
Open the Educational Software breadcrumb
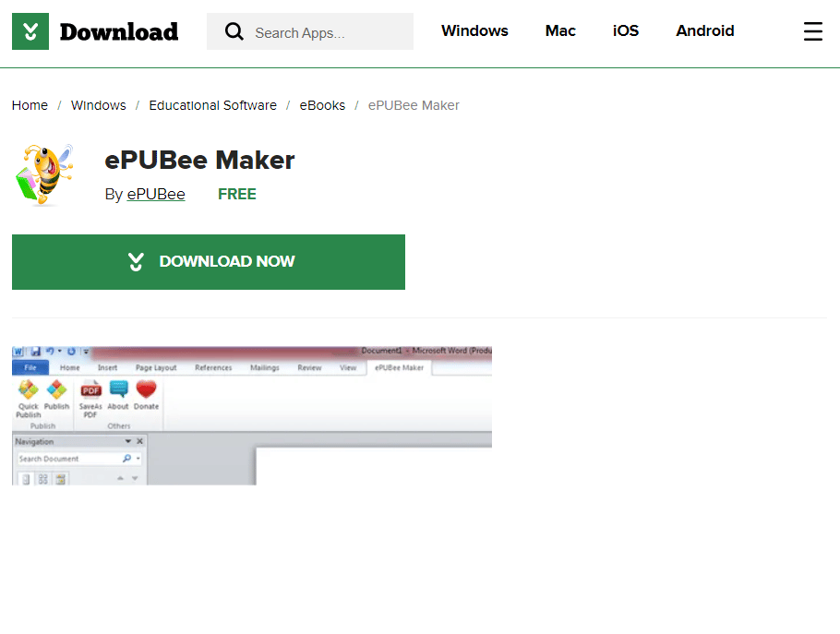click(x=212, y=105)
